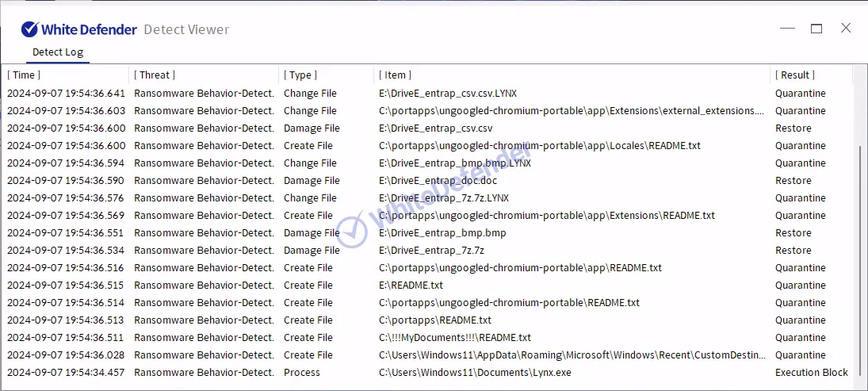Open the Detect Log tab

point(57,52)
